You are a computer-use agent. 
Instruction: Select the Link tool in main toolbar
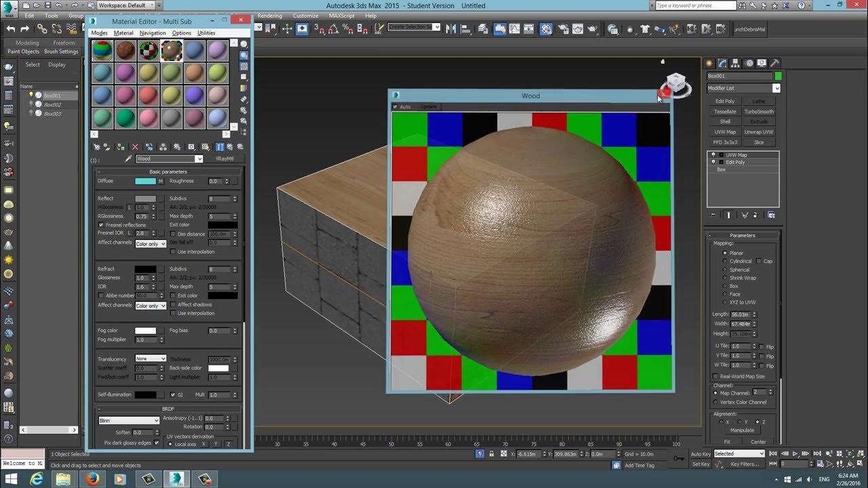click(x=42, y=28)
